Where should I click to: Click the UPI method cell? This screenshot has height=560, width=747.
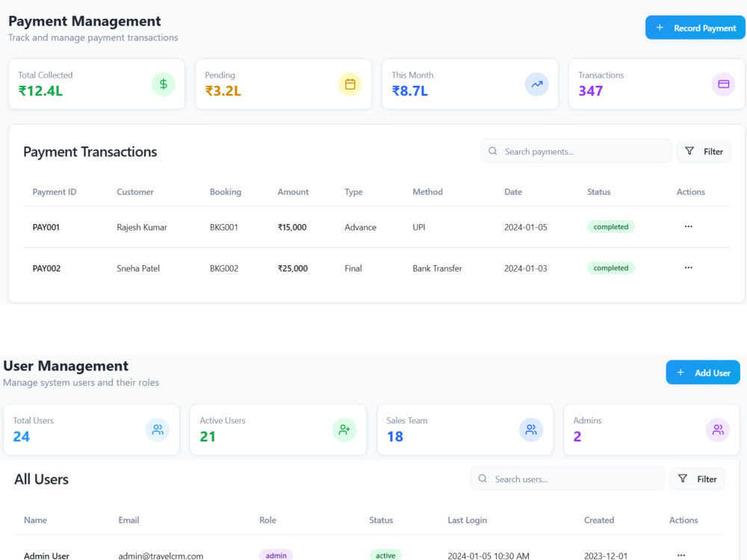click(x=419, y=227)
